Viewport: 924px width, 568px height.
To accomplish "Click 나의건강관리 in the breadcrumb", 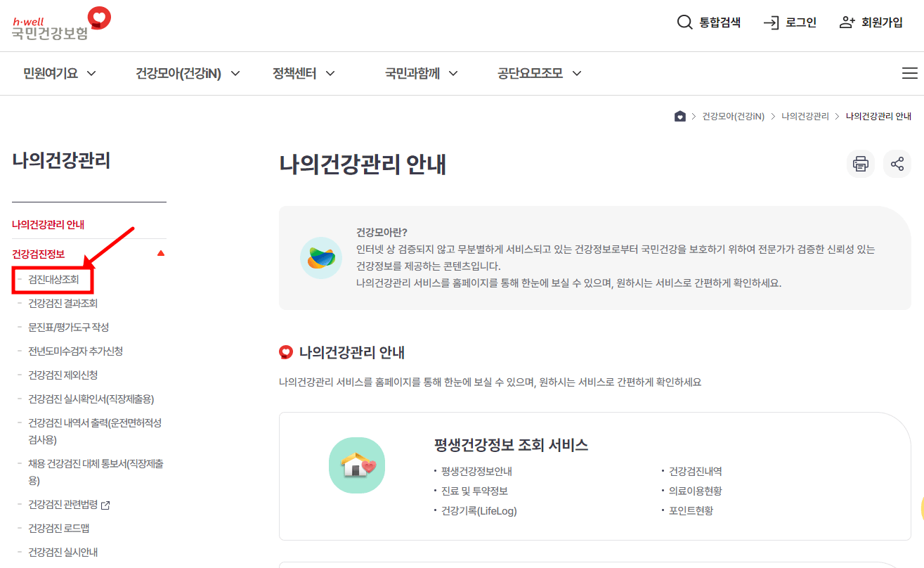I will coord(805,116).
